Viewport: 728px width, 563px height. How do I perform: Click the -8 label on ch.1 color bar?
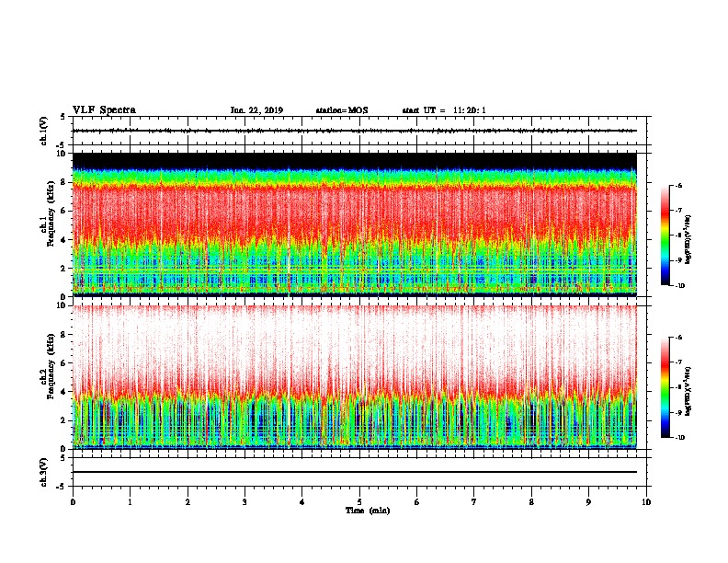(x=677, y=236)
